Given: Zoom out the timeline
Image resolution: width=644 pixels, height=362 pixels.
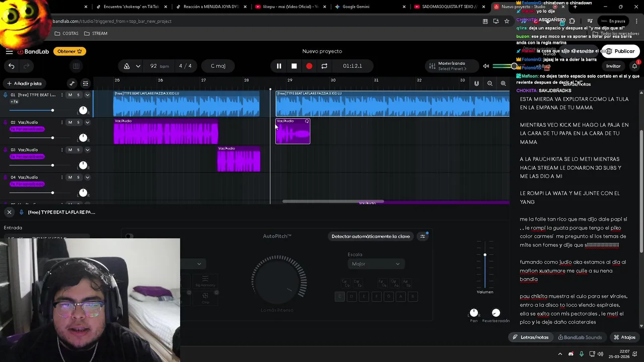Looking at the screenshot, I should [x=490, y=83].
